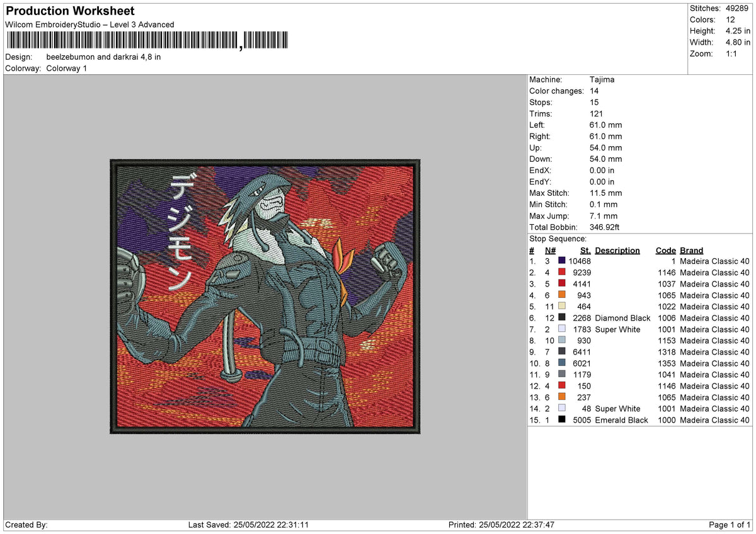Click the Colors value 12
The height and width of the screenshot is (534, 756).
coord(730,20)
